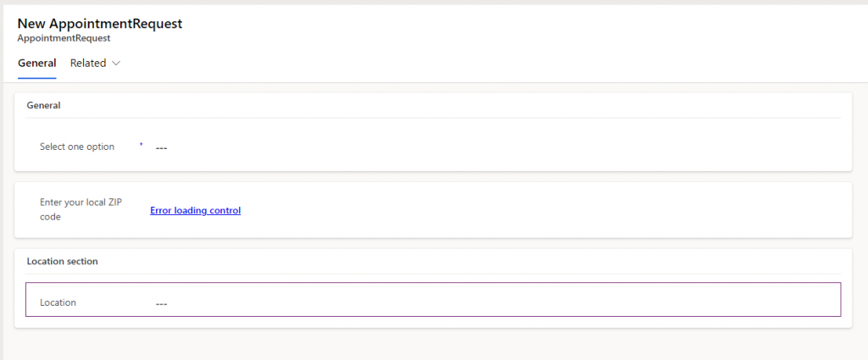The image size is (868, 360).
Task: Expand the chevron next to Related
Action: click(116, 64)
